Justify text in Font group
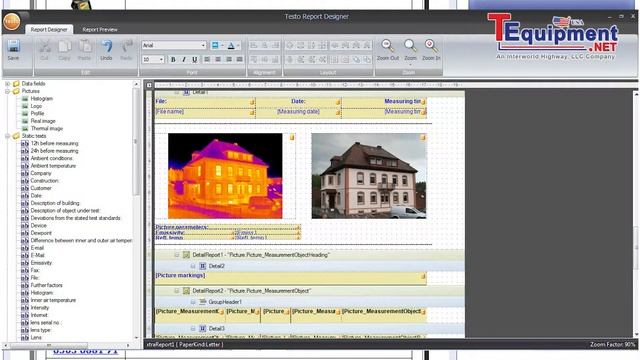 point(240,60)
